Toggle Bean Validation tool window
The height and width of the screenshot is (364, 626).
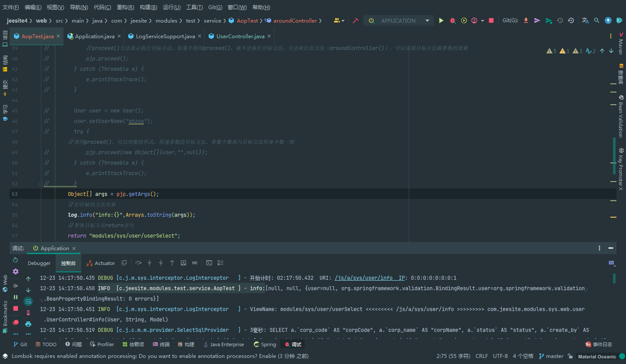click(x=621, y=116)
